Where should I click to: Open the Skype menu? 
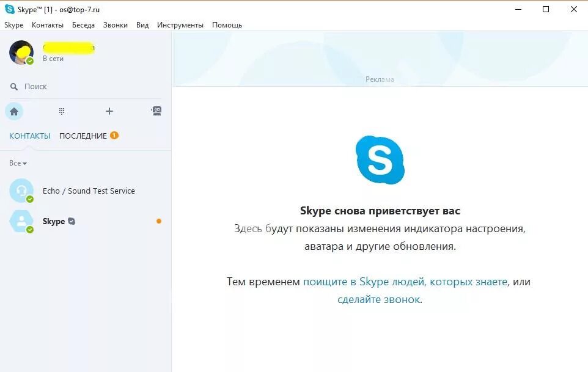(x=14, y=25)
